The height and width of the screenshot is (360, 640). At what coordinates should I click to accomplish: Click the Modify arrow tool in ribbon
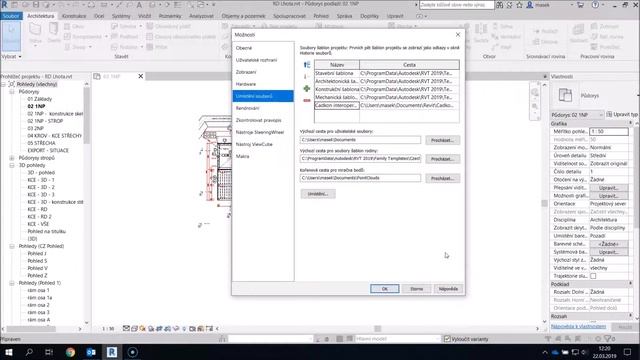(x=11, y=36)
